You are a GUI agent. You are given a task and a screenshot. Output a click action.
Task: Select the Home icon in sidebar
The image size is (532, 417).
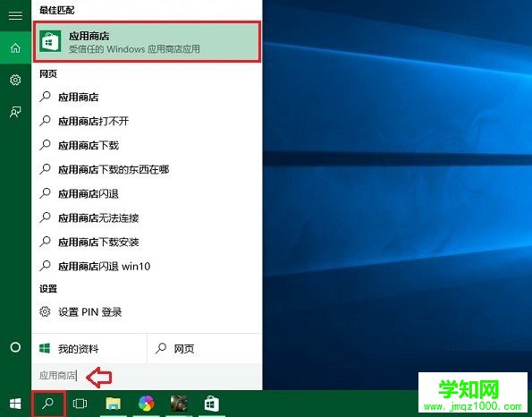(x=15, y=48)
